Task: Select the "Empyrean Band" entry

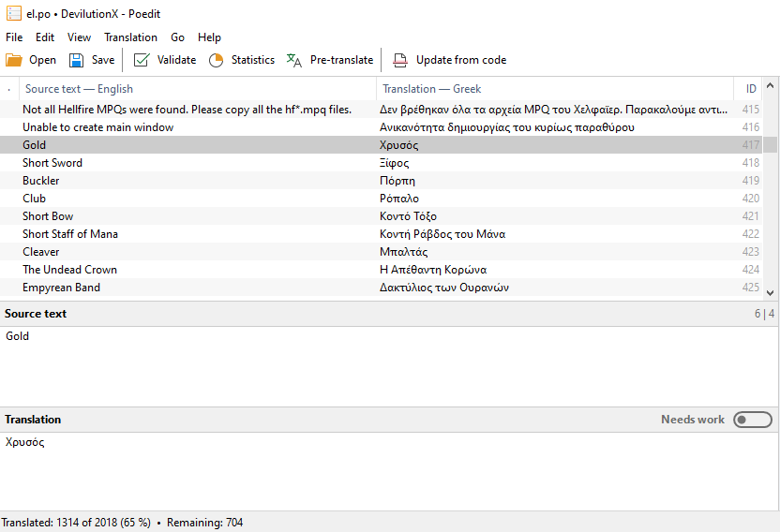Action: pyautogui.click(x=381, y=288)
